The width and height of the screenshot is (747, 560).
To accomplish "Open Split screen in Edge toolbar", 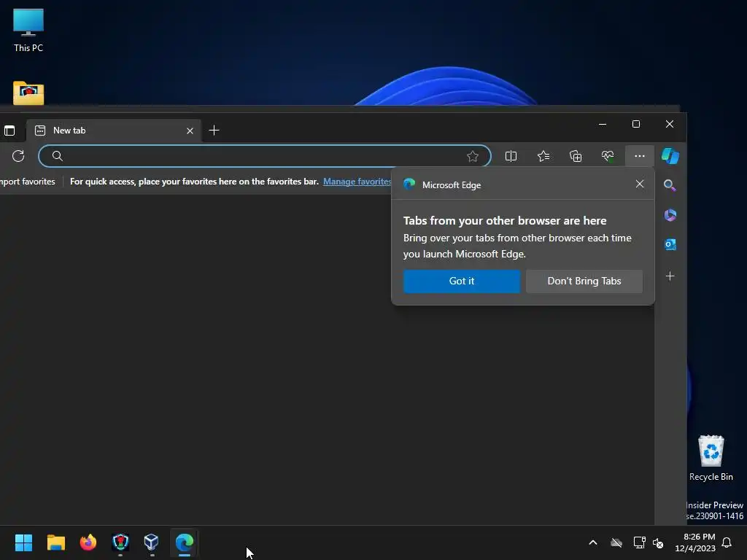I will [511, 156].
